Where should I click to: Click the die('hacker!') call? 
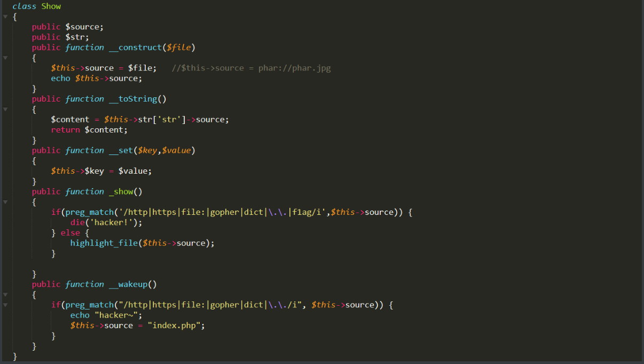pyautogui.click(x=106, y=222)
